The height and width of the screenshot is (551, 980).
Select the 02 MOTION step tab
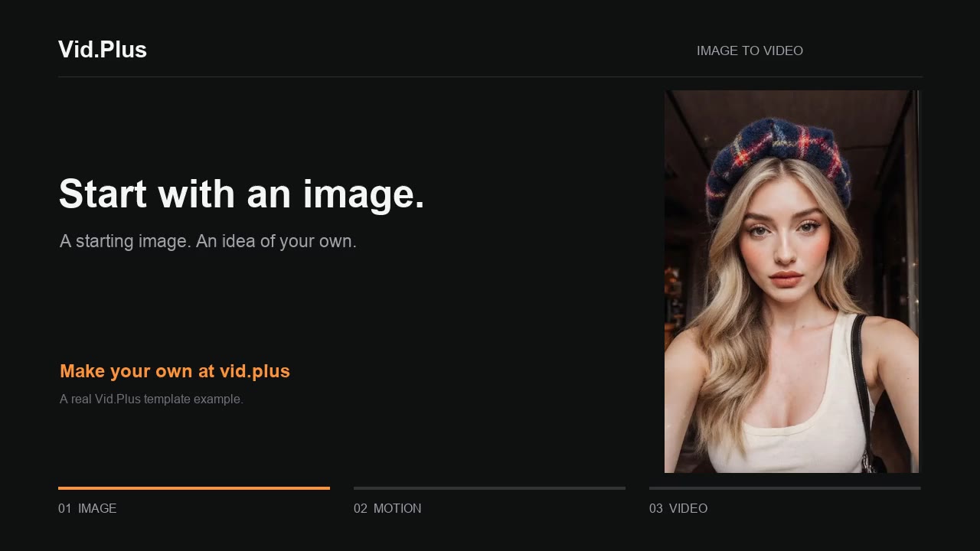click(387, 508)
